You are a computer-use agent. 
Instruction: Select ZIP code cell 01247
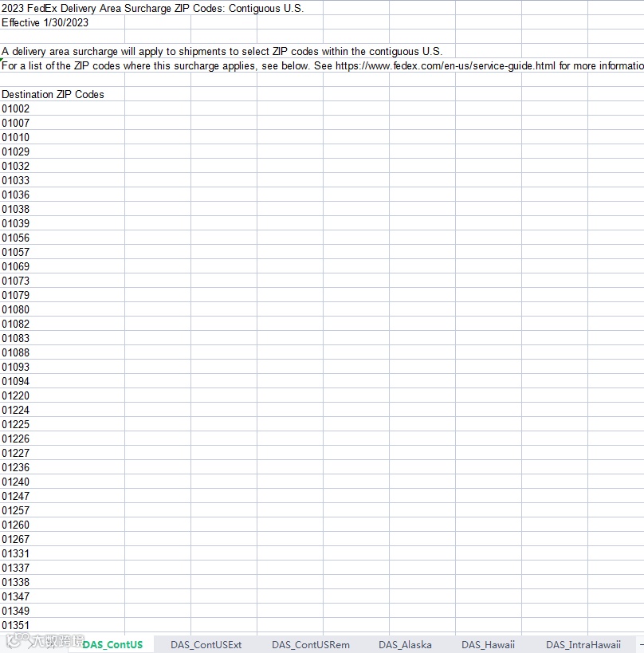tap(62, 497)
